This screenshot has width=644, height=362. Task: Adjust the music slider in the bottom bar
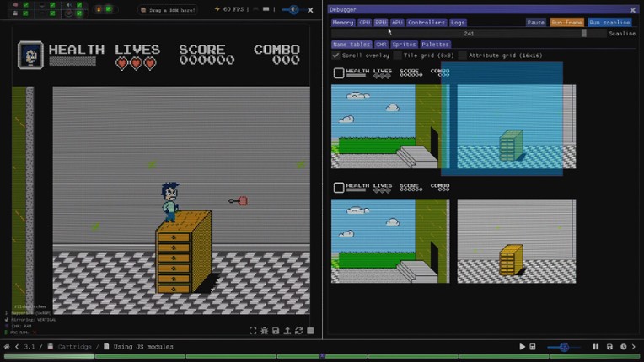pos(564,347)
